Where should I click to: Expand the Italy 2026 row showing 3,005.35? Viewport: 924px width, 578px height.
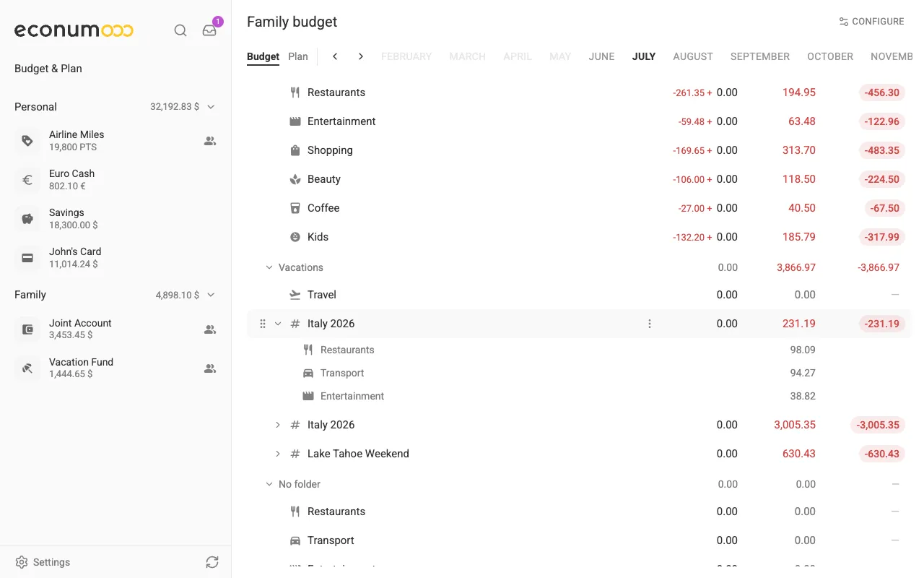(278, 425)
